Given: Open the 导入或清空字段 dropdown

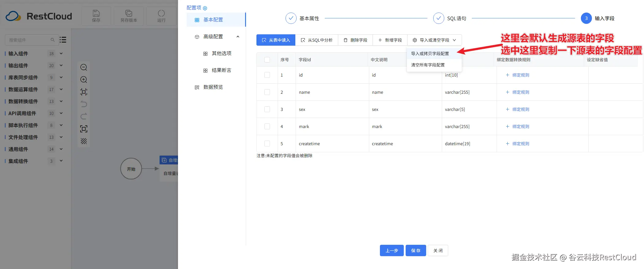Looking at the screenshot, I should (x=434, y=40).
